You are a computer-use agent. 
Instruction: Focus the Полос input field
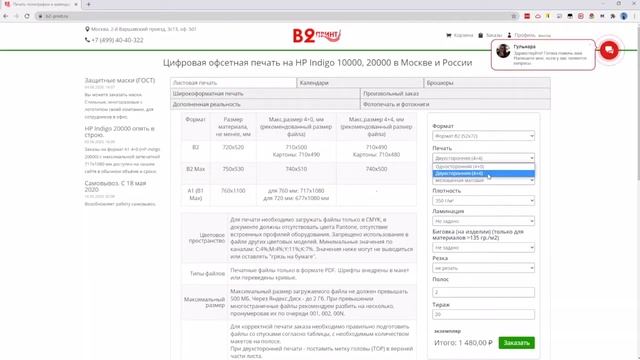coord(483,292)
